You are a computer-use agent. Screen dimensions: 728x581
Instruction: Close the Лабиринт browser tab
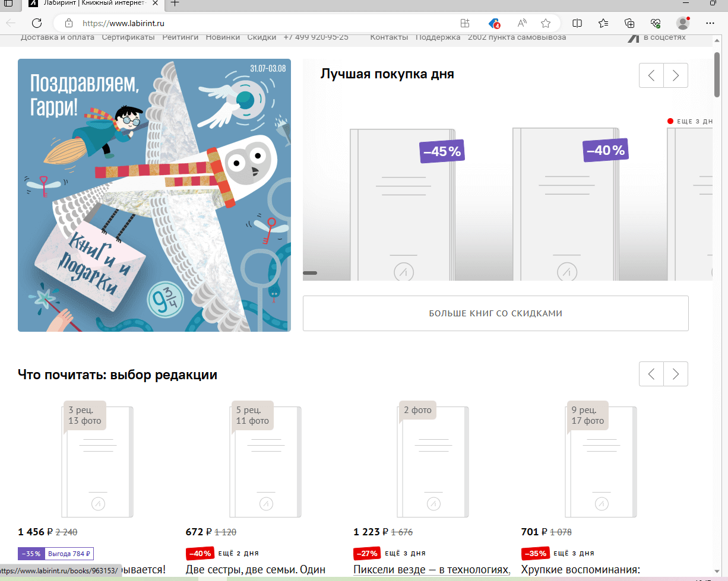click(x=155, y=3)
